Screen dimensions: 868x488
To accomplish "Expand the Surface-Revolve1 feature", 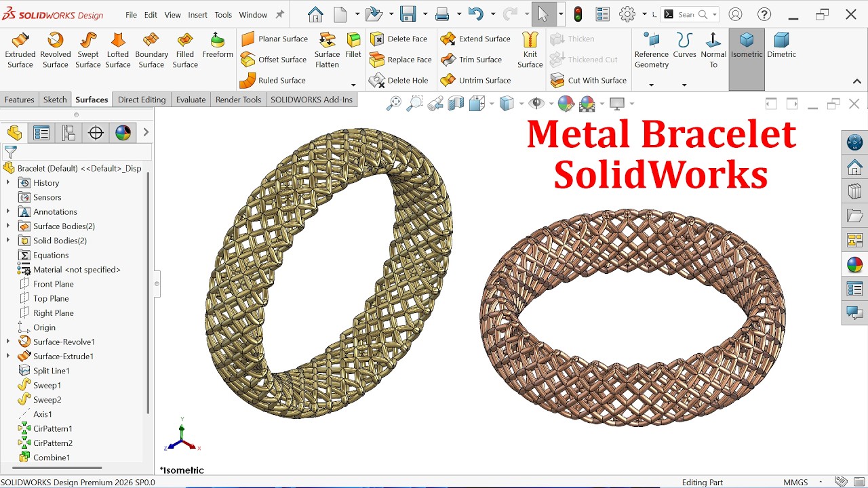I will point(8,342).
